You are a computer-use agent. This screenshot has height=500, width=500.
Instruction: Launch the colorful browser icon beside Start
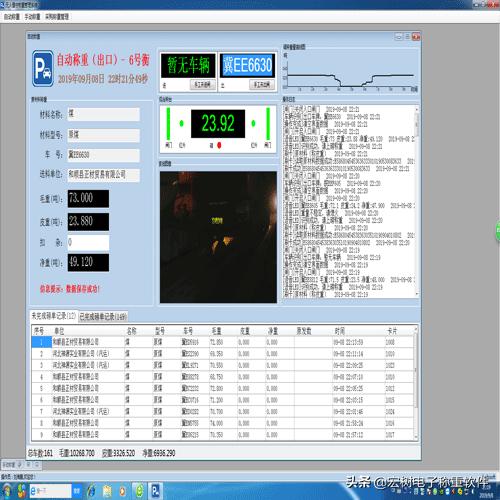click(22, 491)
